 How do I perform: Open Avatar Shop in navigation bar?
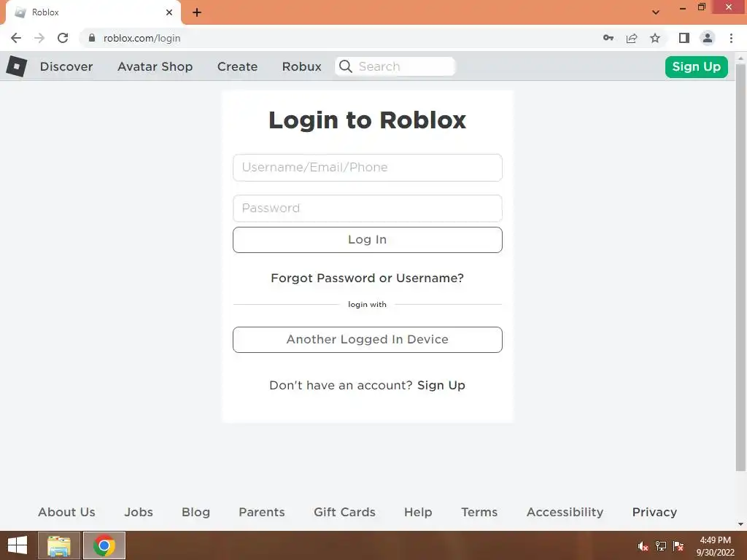pos(155,66)
